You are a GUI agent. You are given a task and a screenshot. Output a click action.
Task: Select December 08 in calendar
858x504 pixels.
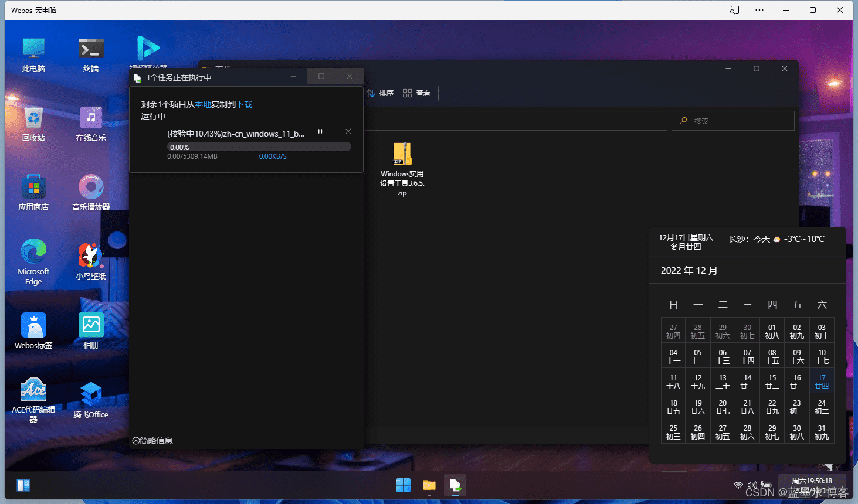click(772, 356)
